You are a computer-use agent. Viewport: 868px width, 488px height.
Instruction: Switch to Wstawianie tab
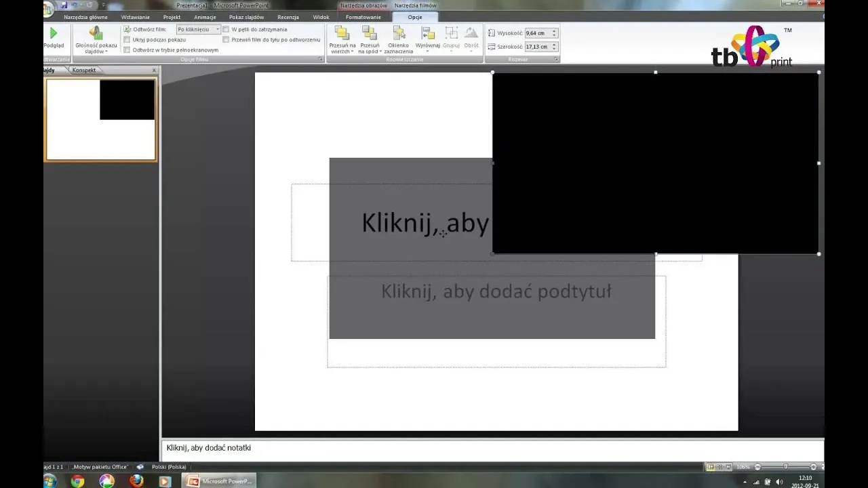[136, 17]
